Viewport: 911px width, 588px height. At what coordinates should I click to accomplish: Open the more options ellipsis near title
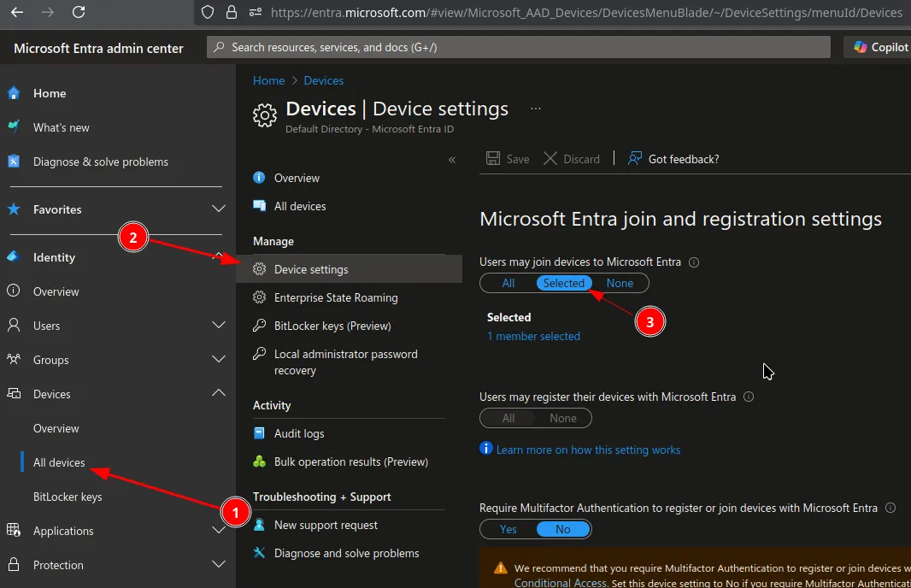(x=536, y=109)
